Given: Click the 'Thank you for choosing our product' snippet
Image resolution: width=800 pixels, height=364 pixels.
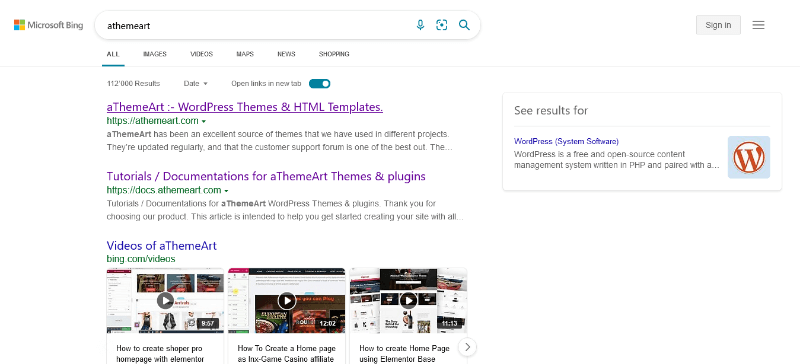Looking at the screenshot, I should [285, 210].
